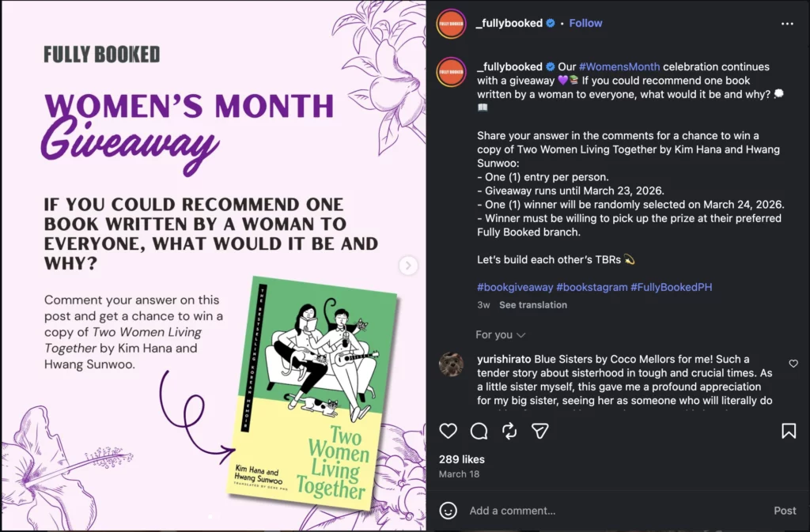Open the emoji picker in the comment bar

[448, 511]
